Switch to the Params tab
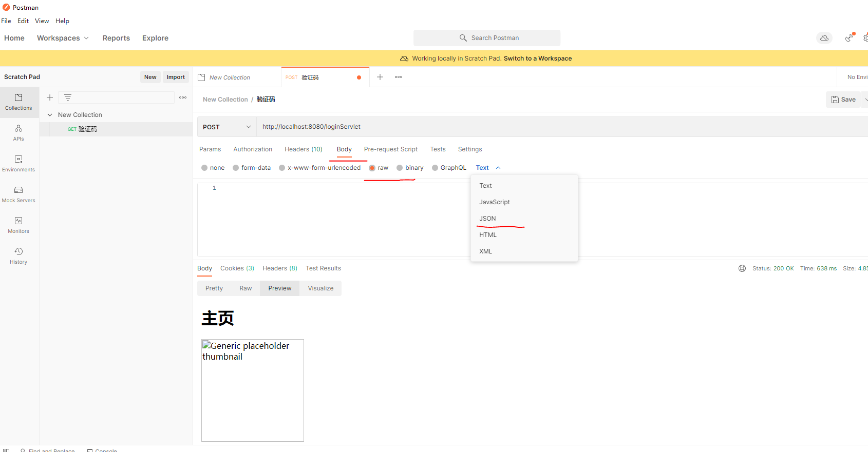Viewport: 868px width, 452px height. 210,149
